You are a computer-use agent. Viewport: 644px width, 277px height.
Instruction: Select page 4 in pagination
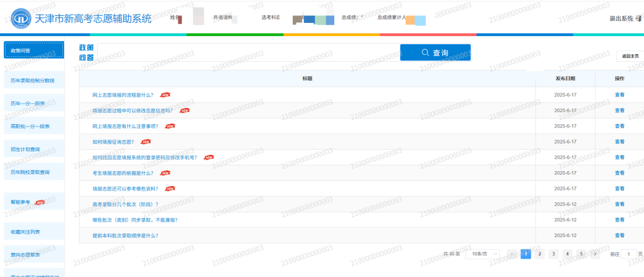point(567,254)
